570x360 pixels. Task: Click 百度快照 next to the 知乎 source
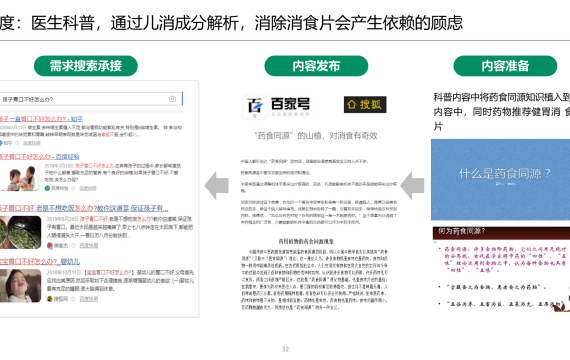tap(32, 143)
